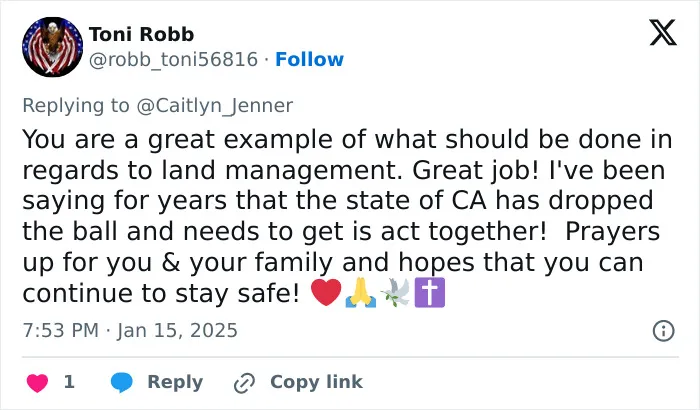Screen dimensions: 700x410
Task: Open Toni Robb's eagle profile picture
Action: pyautogui.click(x=53, y=47)
